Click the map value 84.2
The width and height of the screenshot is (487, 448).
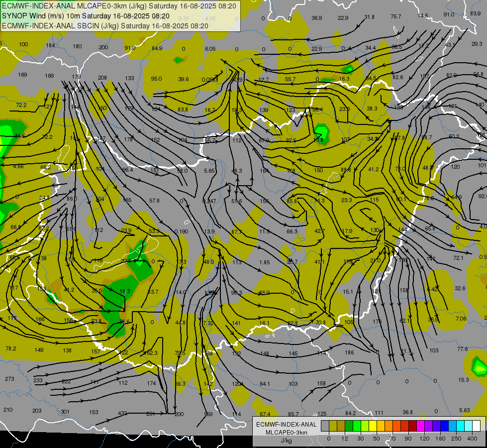click(350, 413)
